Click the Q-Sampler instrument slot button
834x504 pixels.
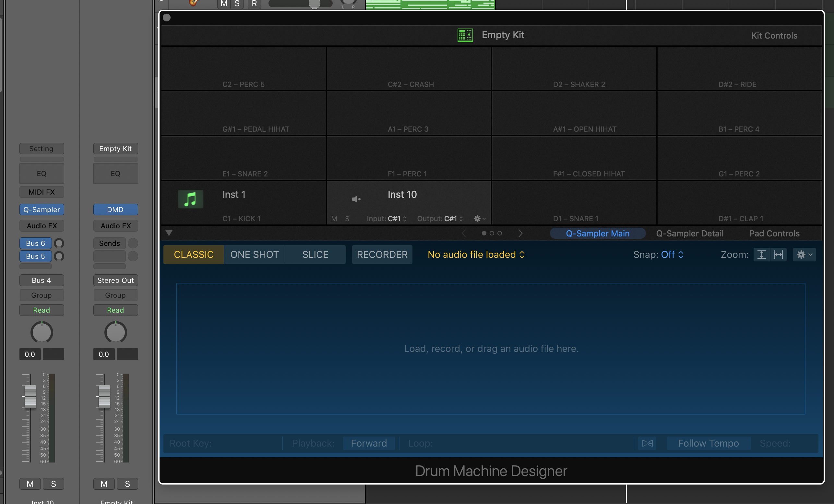click(x=42, y=210)
